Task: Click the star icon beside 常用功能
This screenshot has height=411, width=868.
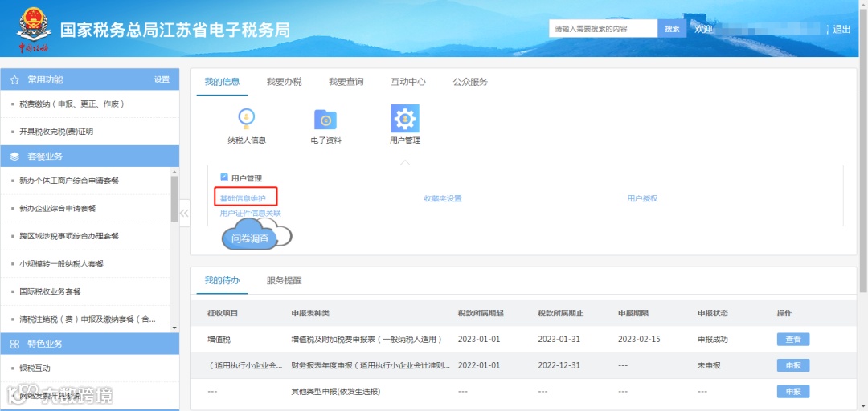Action: [15, 79]
